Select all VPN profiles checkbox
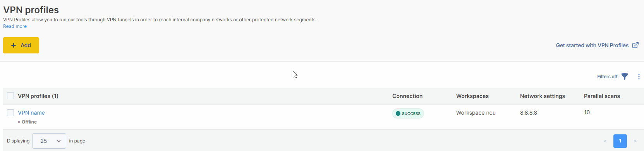The width and height of the screenshot is (644, 151). coord(10,96)
